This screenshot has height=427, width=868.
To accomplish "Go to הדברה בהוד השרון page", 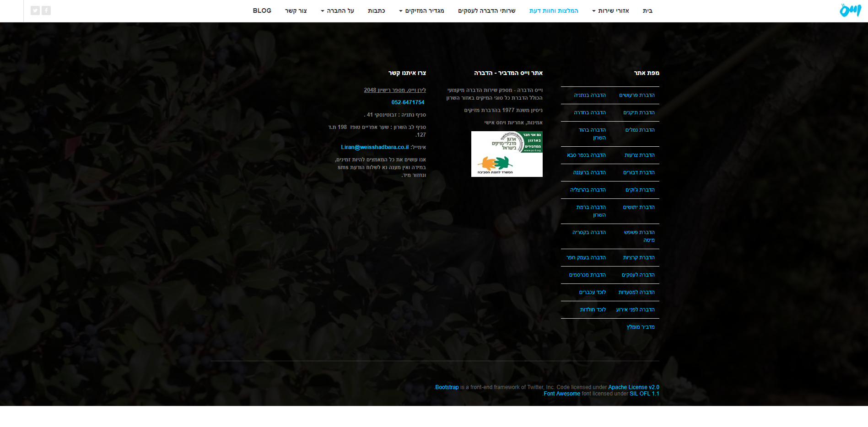I will (593, 133).
